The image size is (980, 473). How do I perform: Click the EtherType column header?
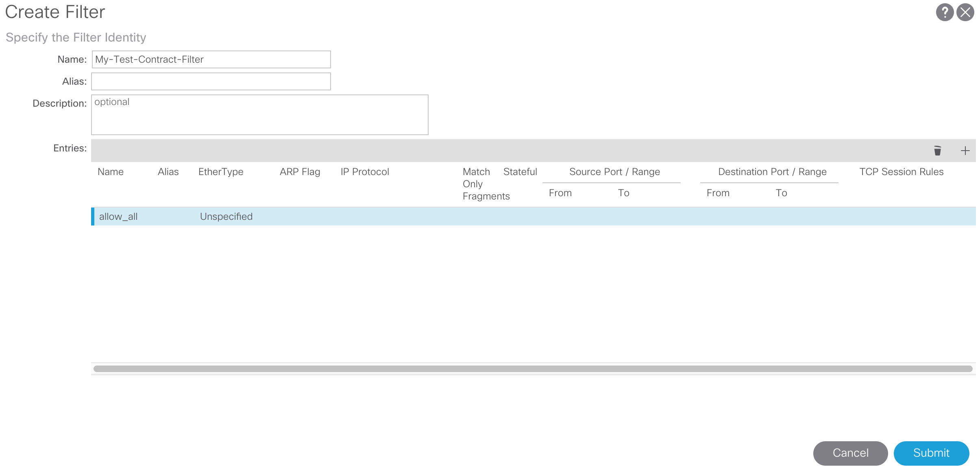pyautogui.click(x=221, y=172)
